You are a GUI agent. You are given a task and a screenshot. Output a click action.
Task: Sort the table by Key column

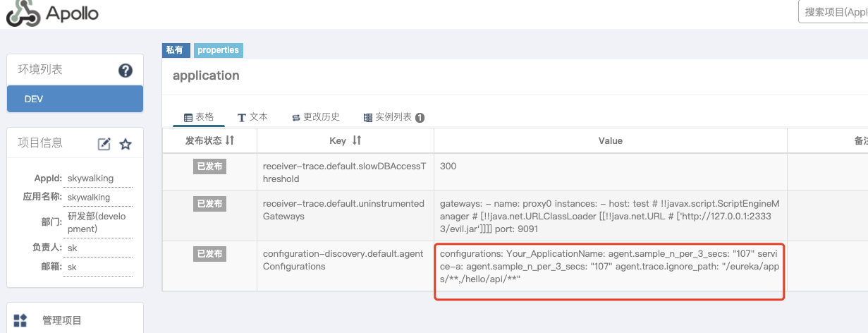coord(356,140)
